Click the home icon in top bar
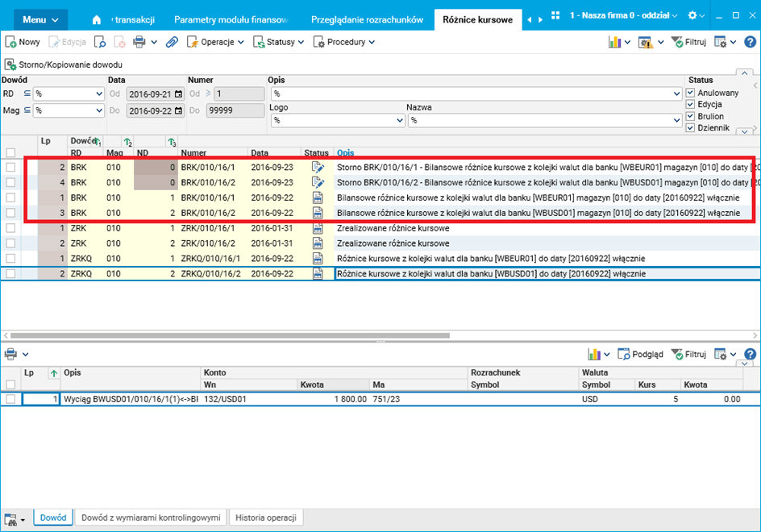 pos(97,20)
